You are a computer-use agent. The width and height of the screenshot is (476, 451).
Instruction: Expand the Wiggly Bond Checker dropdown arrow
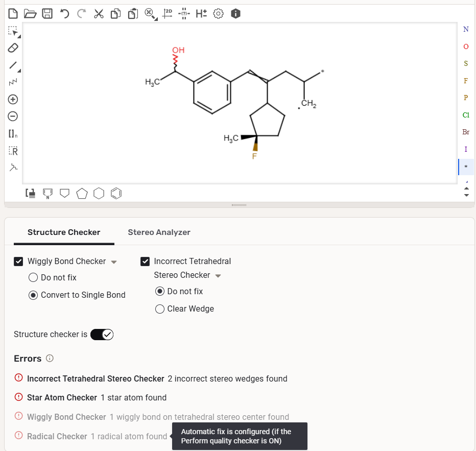point(114,262)
